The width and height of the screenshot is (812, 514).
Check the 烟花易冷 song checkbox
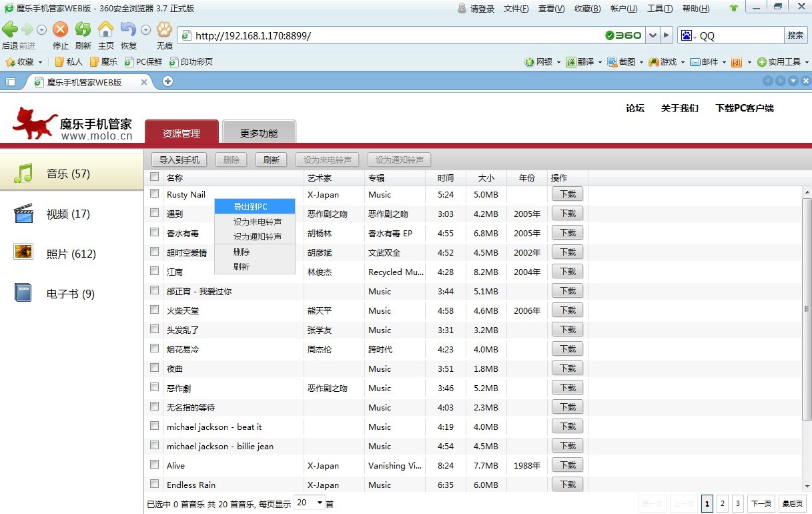[x=155, y=348]
